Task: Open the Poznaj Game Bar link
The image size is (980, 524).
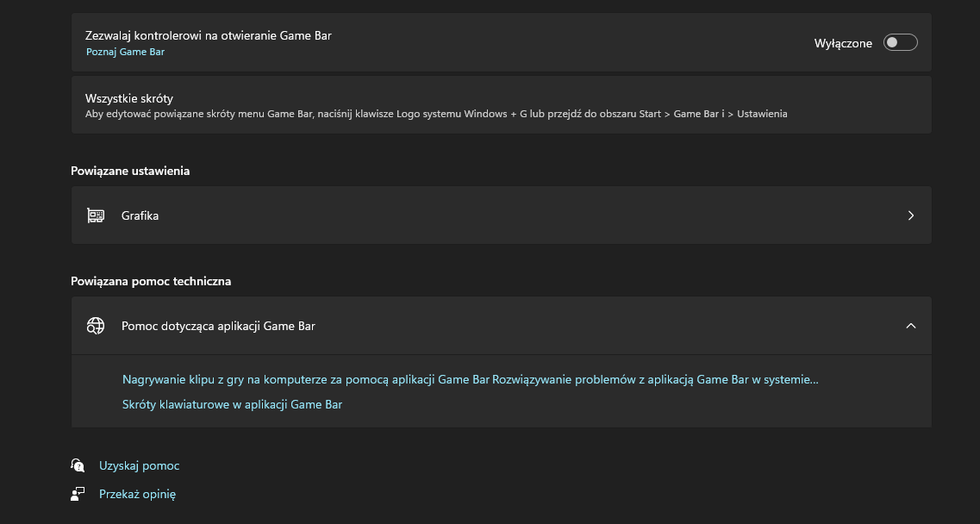Action: (x=125, y=52)
